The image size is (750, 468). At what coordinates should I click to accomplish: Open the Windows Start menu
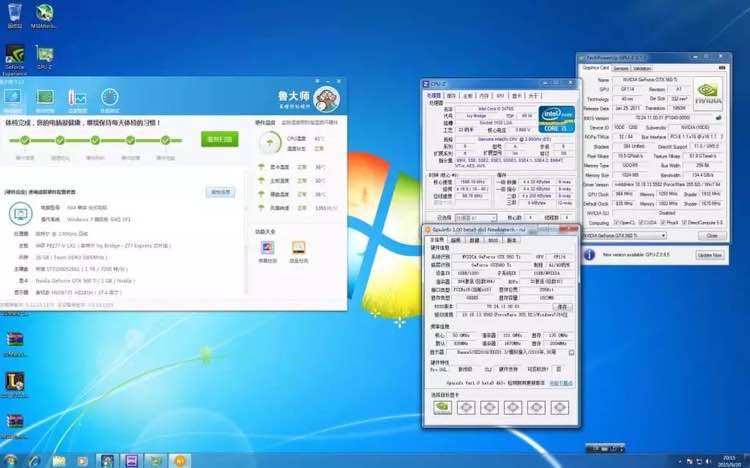(x=9, y=461)
